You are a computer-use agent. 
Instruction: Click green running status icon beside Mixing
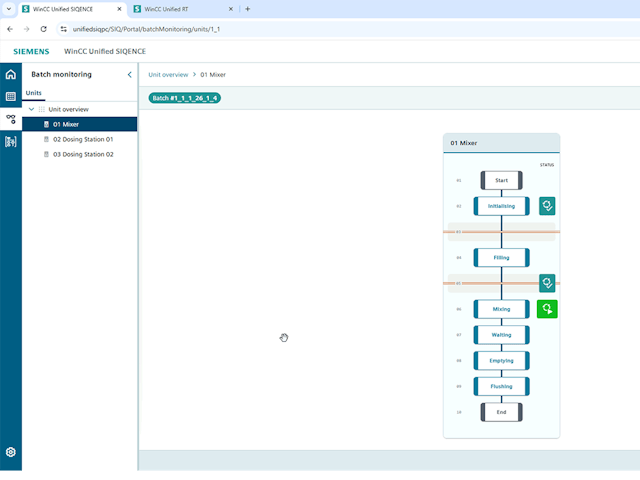coord(547,309)
